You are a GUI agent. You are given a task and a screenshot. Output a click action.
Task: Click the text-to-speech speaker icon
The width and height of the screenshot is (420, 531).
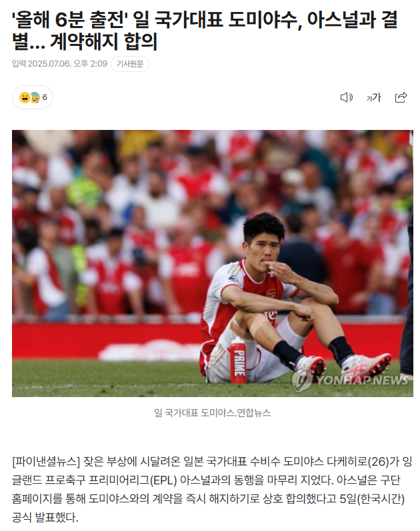(x=346, y=97)
